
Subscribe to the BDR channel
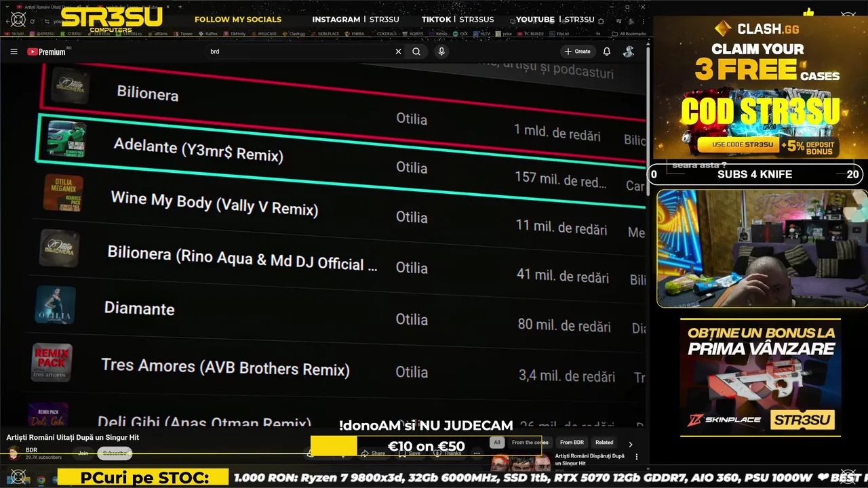[115, 453]
